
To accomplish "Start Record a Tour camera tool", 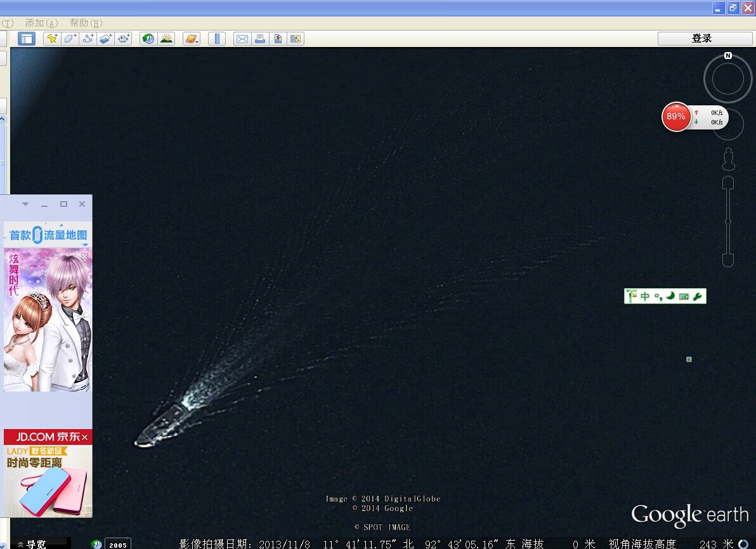I will tap(123, 39).
